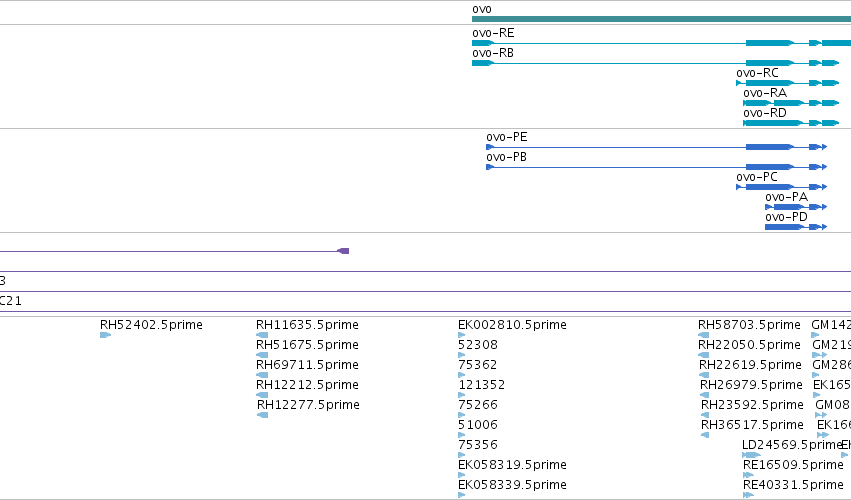Click the 75356 feature label
This screenshot has width=851, height=500.
pyautogui.click(x=478, y=445)
